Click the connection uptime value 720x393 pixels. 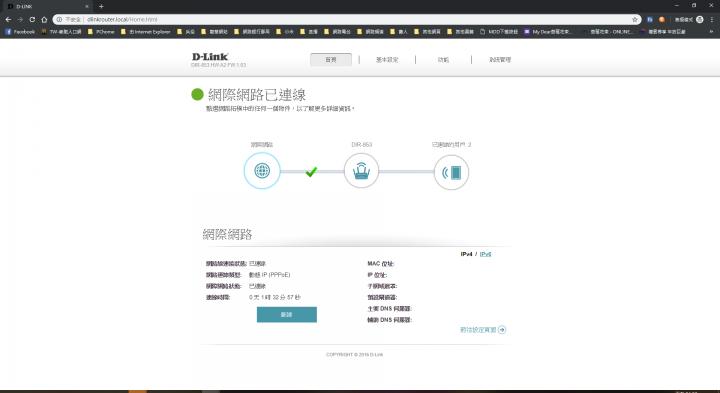tap(275, 297)
